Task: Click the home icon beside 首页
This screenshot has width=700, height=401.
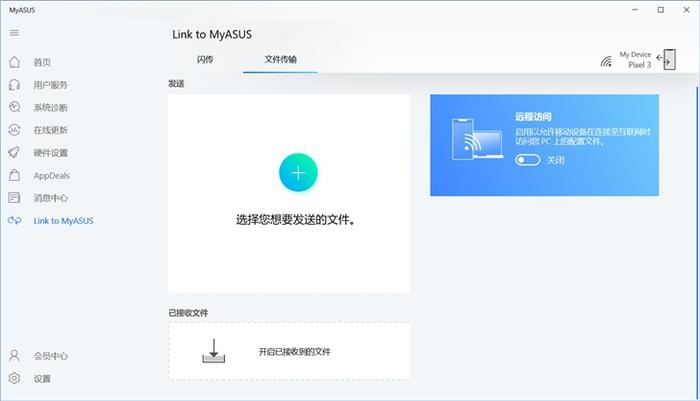Action: pyautogui.click(x=15, y=62)
